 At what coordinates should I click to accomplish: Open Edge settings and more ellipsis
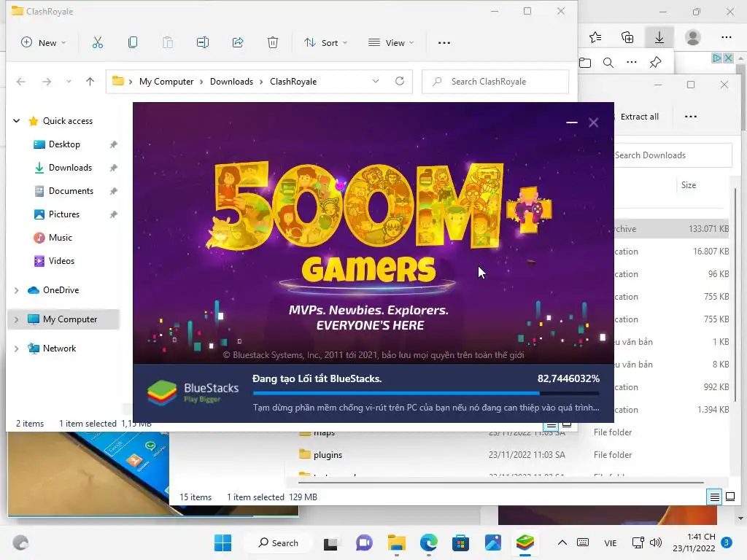click(726, 37)
